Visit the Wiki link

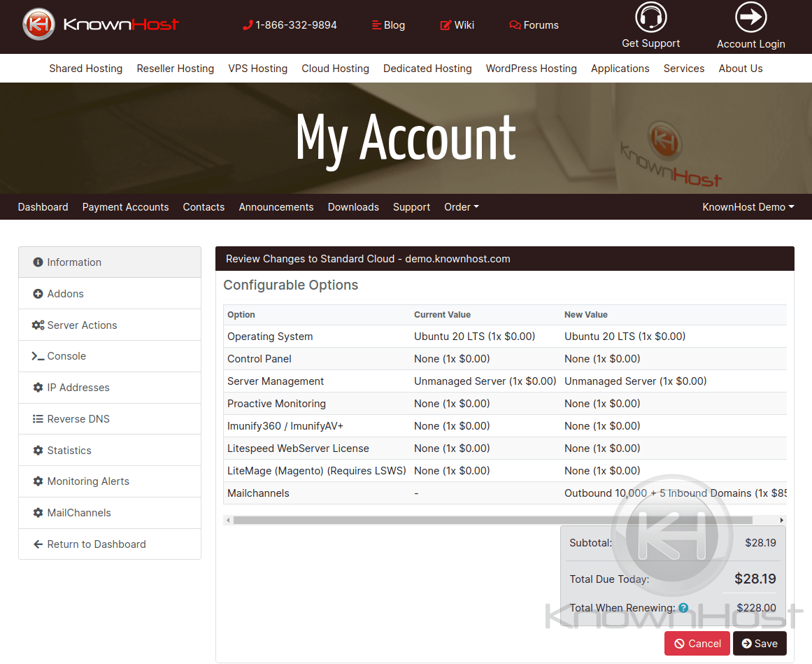point(457,25)
